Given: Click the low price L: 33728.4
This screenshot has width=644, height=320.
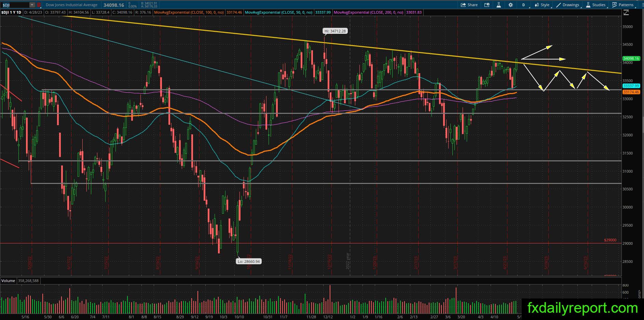Looking at the screenshot, I should point(101,12).
